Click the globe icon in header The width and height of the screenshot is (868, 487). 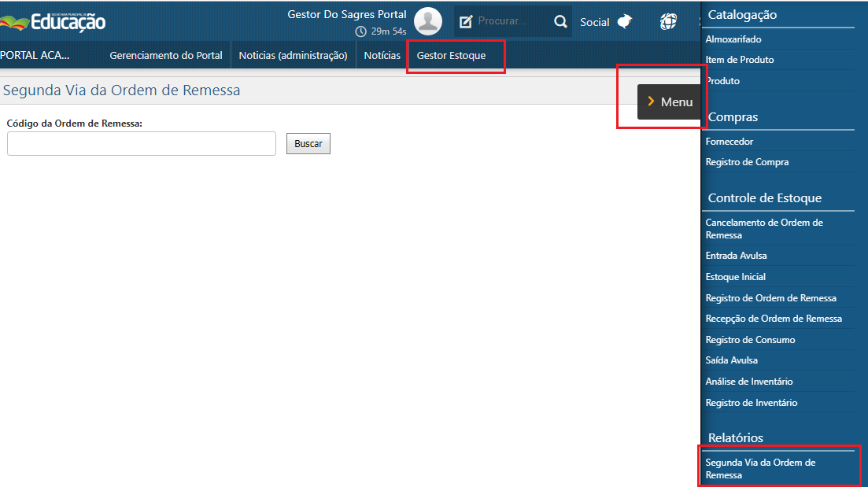tap(668, 21)
